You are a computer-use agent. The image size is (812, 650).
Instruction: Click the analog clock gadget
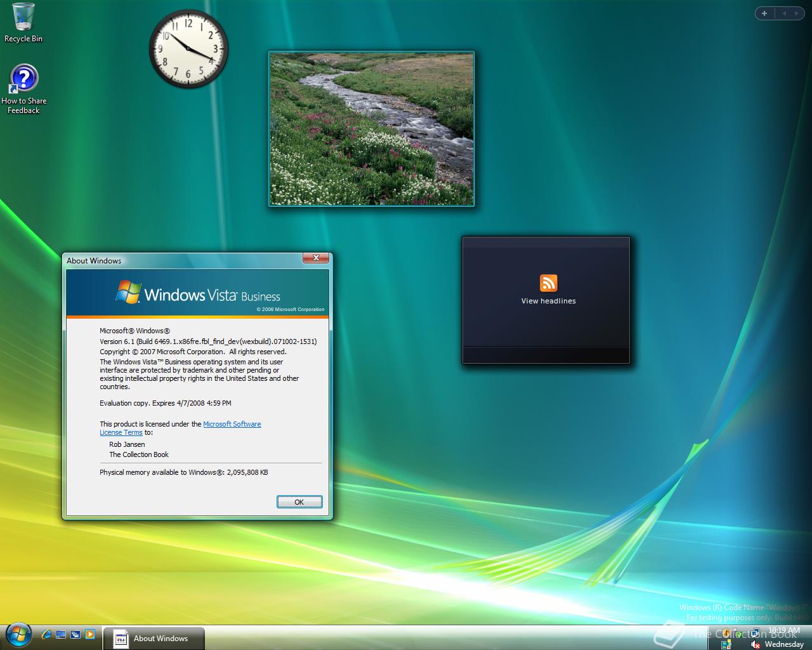pos(188,49)
